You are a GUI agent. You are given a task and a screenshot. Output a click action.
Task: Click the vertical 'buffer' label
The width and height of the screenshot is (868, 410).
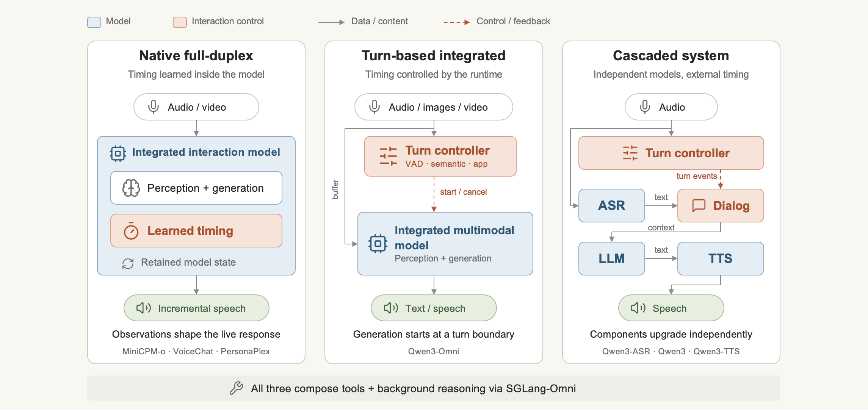click(x=335, y=189)
